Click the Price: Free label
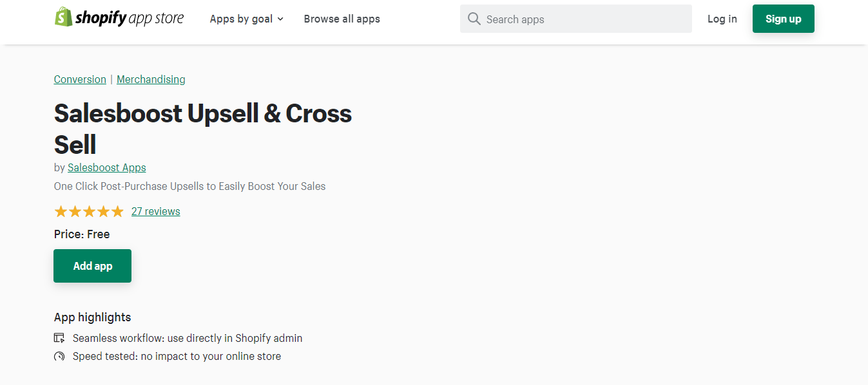Viewport: 868px width, 385px height. click(x=82, y=234)
